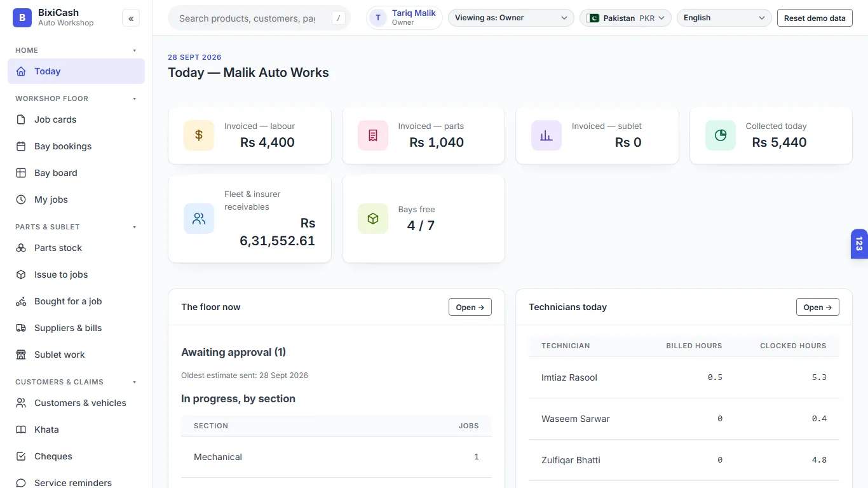Click the home icon beside Today
Viewport: 868px width, 488px height.
pos(21,71)
